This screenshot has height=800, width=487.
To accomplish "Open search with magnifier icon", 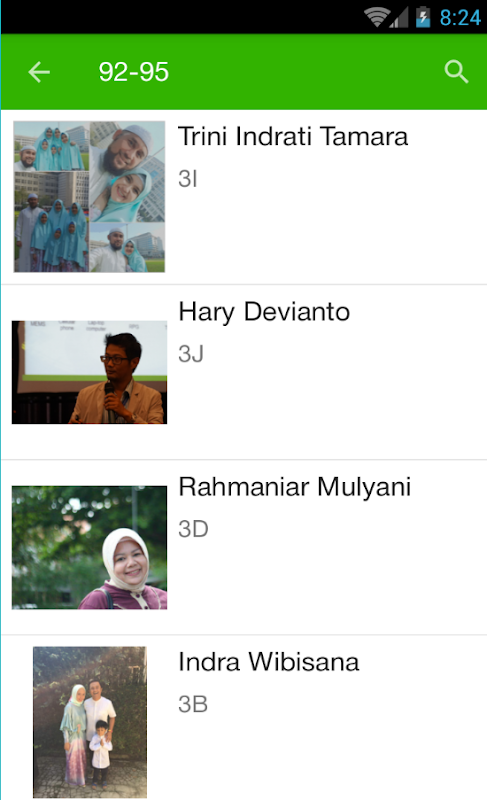I will (x=456, y=71).
